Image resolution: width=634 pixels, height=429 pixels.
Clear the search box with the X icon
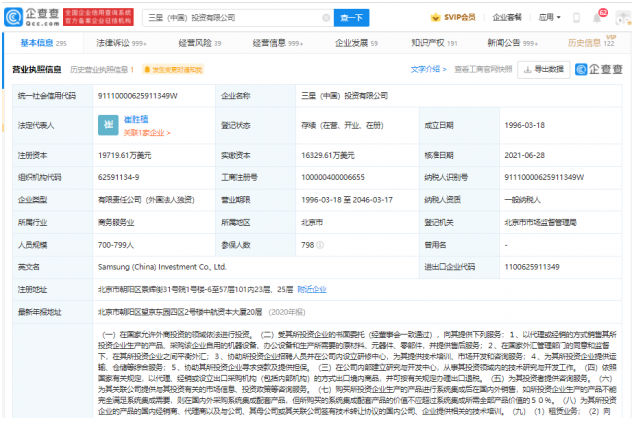click(x=326, y=18)
